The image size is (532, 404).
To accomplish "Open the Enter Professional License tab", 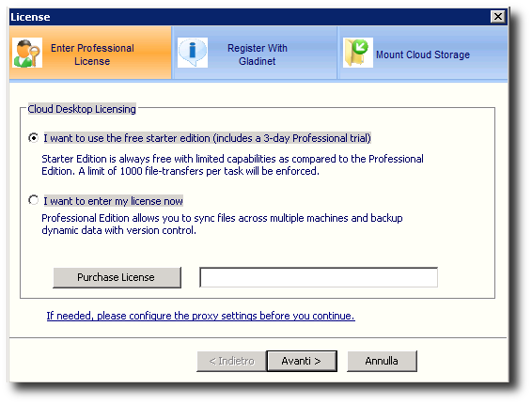I will click(90, 53).
